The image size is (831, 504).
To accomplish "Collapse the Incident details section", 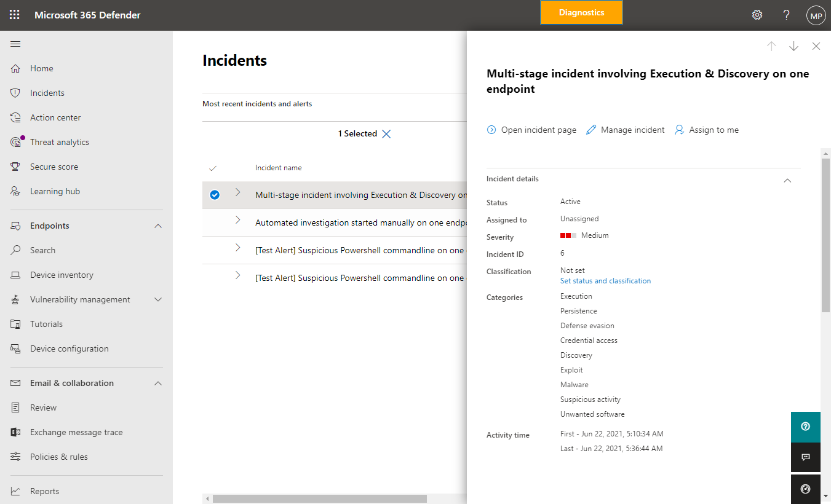I will pos(787,180).
